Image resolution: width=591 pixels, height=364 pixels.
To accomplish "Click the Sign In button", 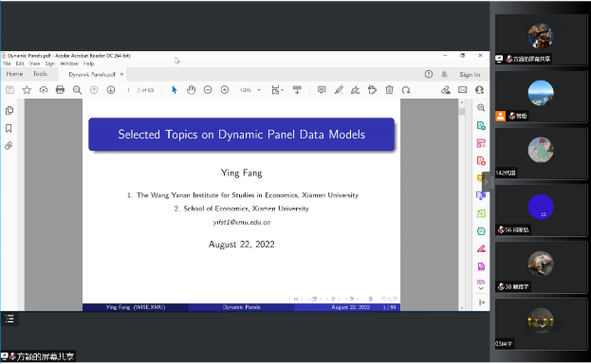I will 470,75.
